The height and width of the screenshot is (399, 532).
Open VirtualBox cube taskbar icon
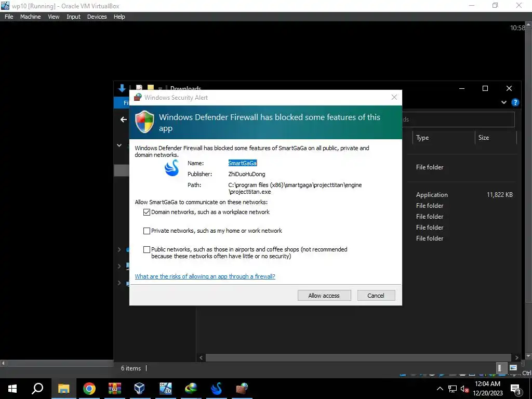click(x=139, y=389)
